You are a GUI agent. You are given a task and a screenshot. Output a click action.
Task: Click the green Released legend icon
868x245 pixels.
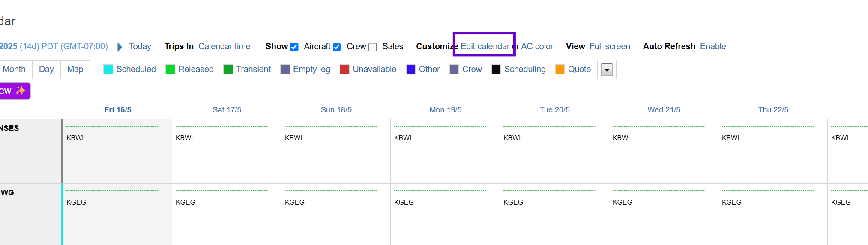[x=170, y=70]
